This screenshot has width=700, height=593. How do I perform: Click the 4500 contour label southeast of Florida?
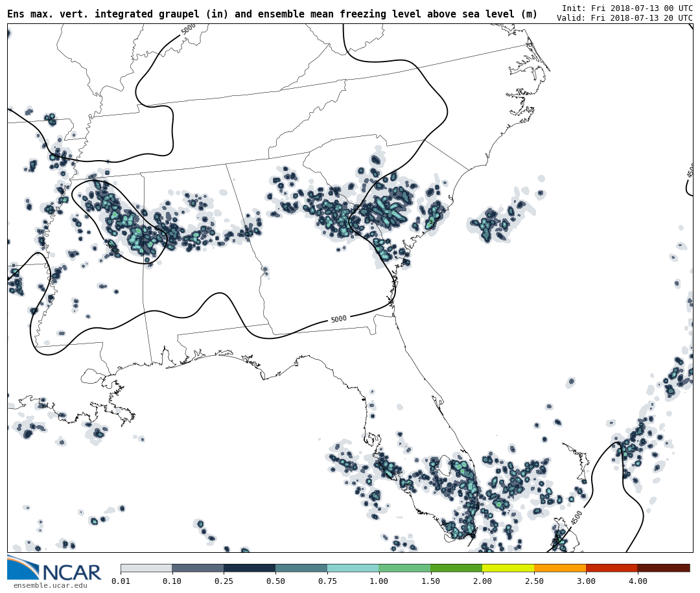click(577, 518)
